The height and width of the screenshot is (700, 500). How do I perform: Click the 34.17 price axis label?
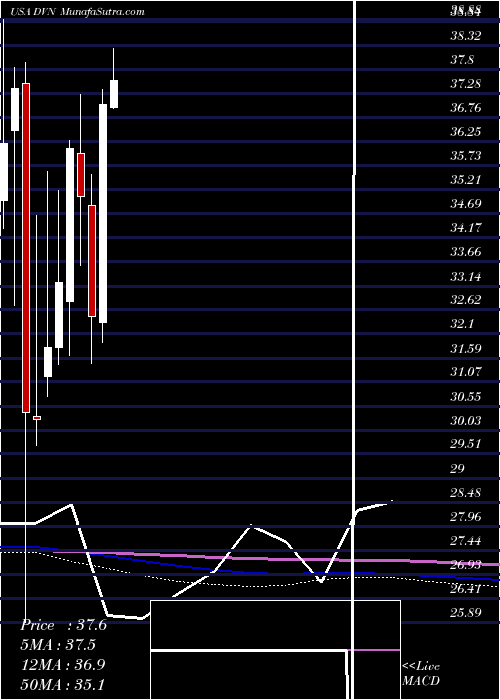[466, 229]
